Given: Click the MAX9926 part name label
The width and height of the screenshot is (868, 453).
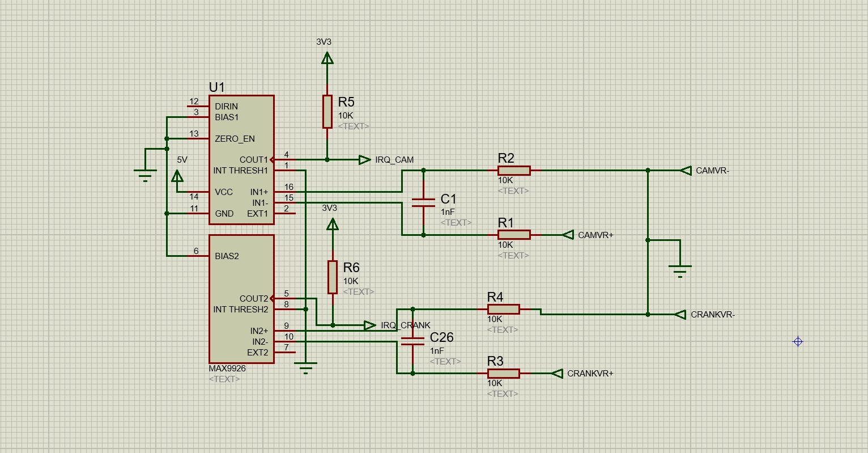Looking at the screenshot, I should 227,369.
